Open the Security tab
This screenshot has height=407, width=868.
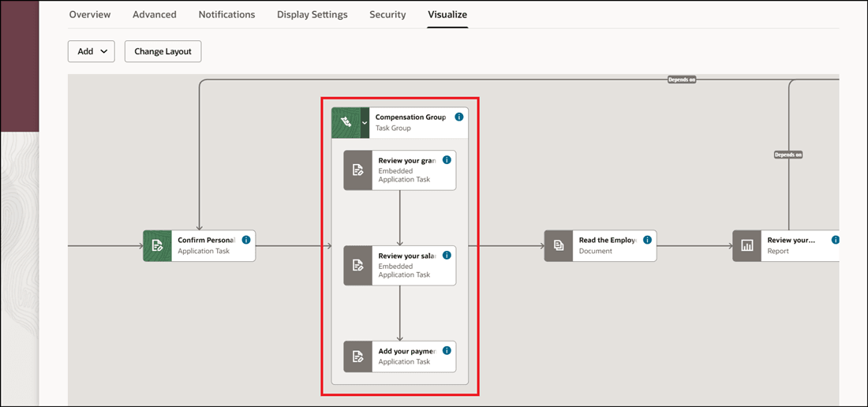click(x=387, y=14)
